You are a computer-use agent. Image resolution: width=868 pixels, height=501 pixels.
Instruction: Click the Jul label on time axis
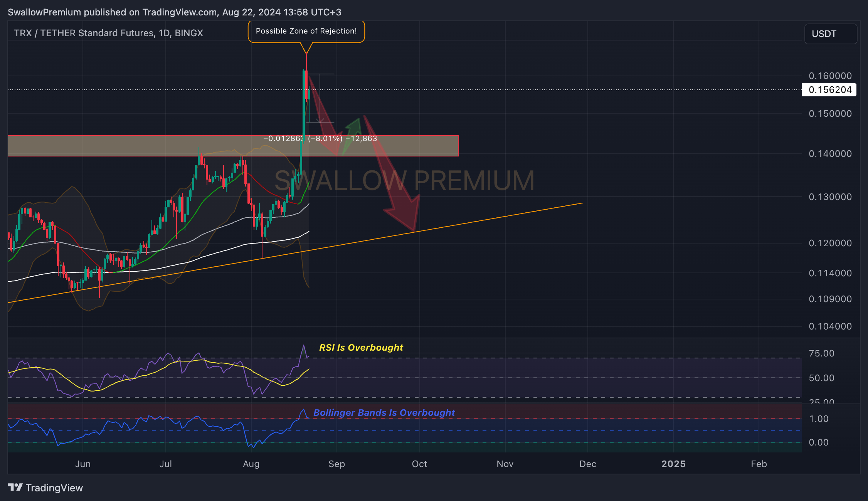[x=166, y=464]
